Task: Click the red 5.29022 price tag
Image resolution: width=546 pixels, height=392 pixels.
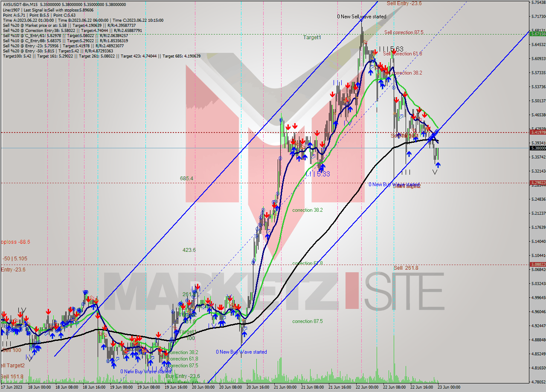Action: point(537,182)
